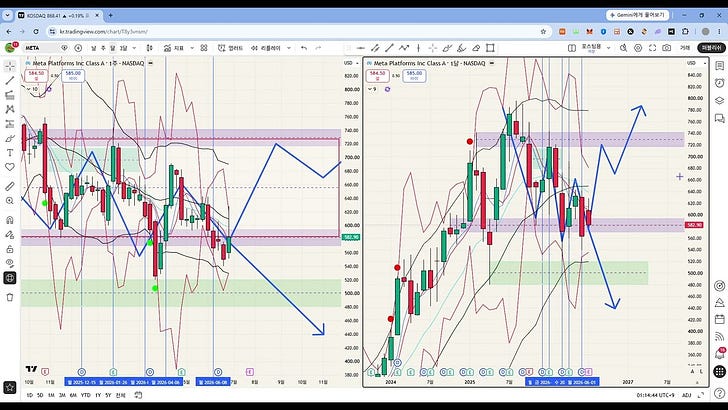Select the ruler measure tool
Image resolution: width=728 pixels, height=410 pixels.
[x=10, y=186]
